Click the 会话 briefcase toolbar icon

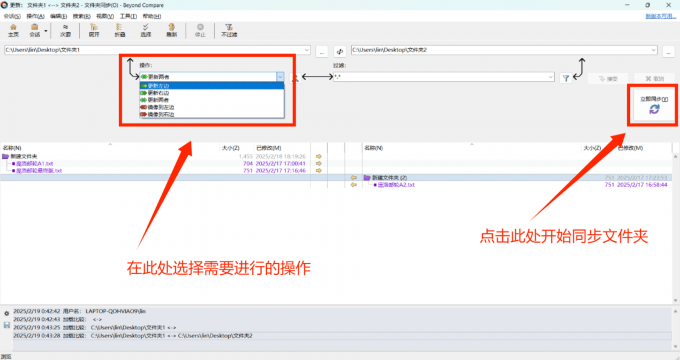34,30
